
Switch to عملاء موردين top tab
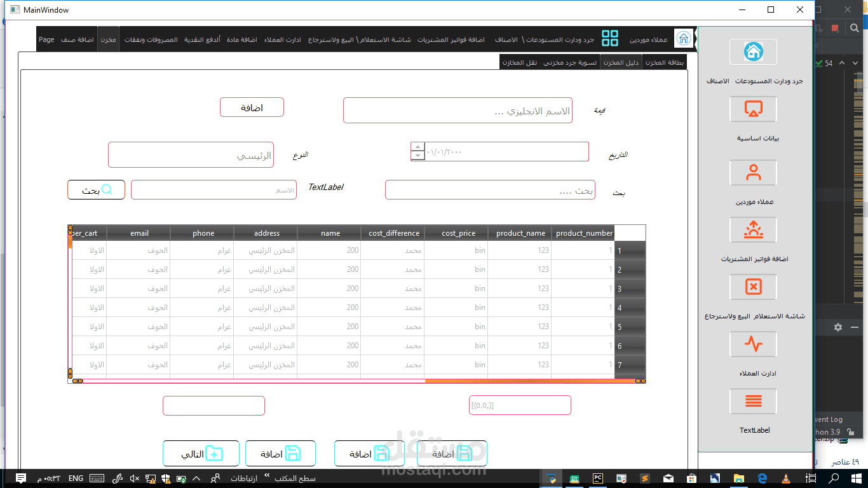click(x=649, y=39)
